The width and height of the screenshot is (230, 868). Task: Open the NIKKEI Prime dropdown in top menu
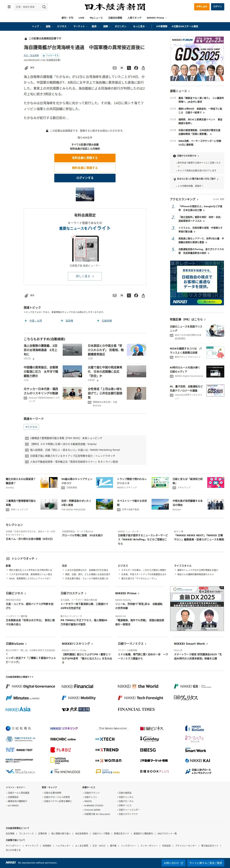point(157,18)
